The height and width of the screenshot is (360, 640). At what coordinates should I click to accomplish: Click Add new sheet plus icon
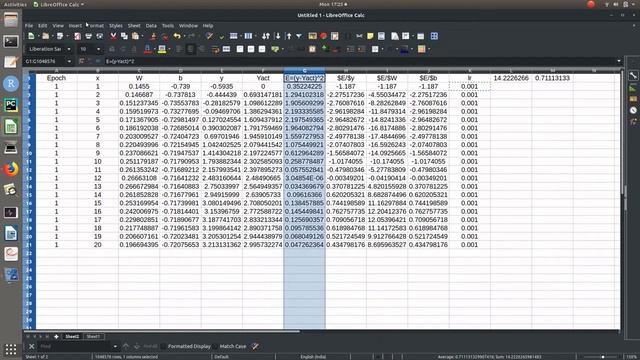[x=56, y=337]
